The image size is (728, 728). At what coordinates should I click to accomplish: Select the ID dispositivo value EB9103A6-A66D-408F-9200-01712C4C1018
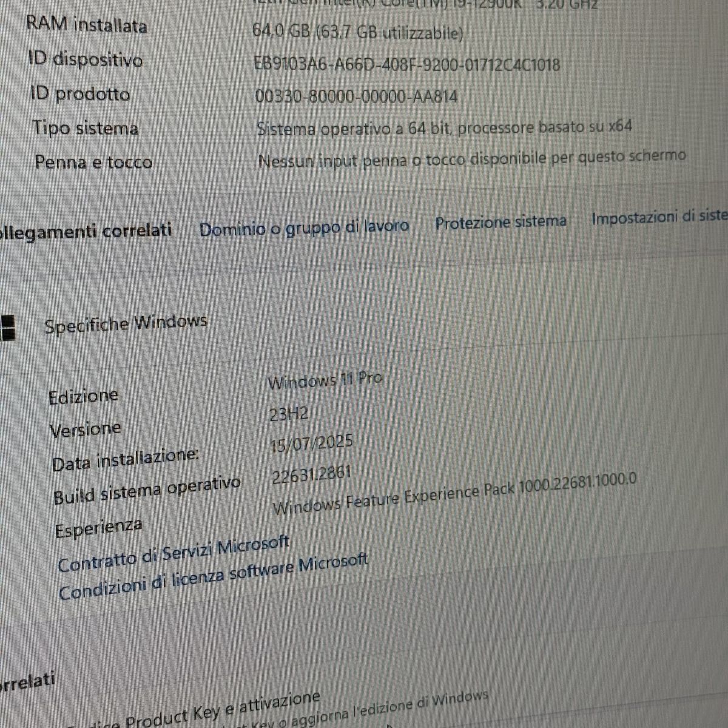pyautogui.click(x=406, y=64)
